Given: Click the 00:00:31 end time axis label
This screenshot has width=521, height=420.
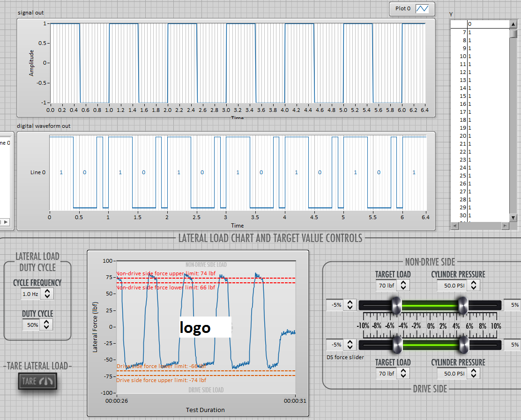Looking at the screenshot, I should pyautogui.click(x=295, y=401).
